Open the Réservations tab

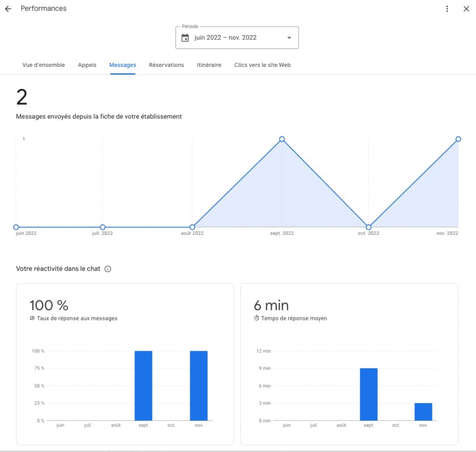166,65
